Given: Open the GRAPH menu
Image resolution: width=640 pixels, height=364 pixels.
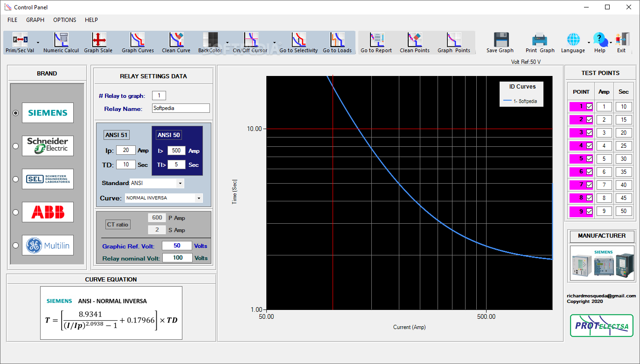Looking at the screenshot, I should click(35, 20).
